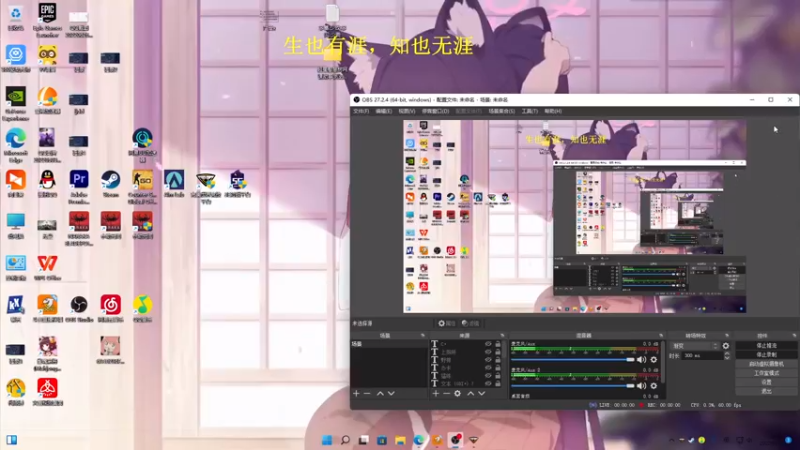This screenshot has width=800, height=450.
Task: Toggle eye visibility of third text source
Action: point(488,360)
